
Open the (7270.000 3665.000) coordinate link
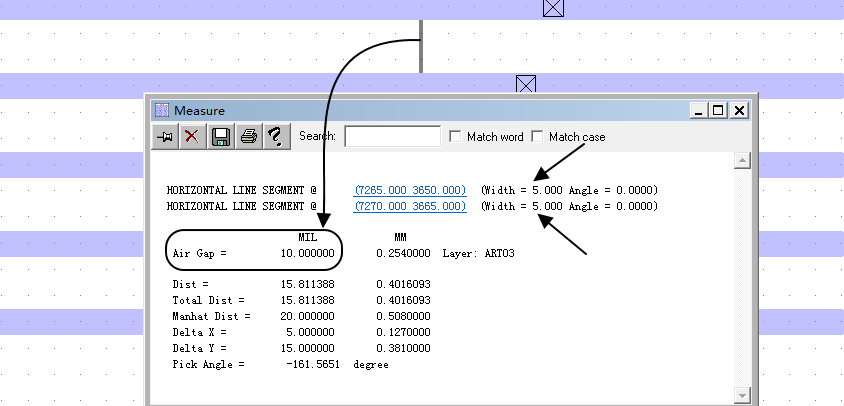410,207
